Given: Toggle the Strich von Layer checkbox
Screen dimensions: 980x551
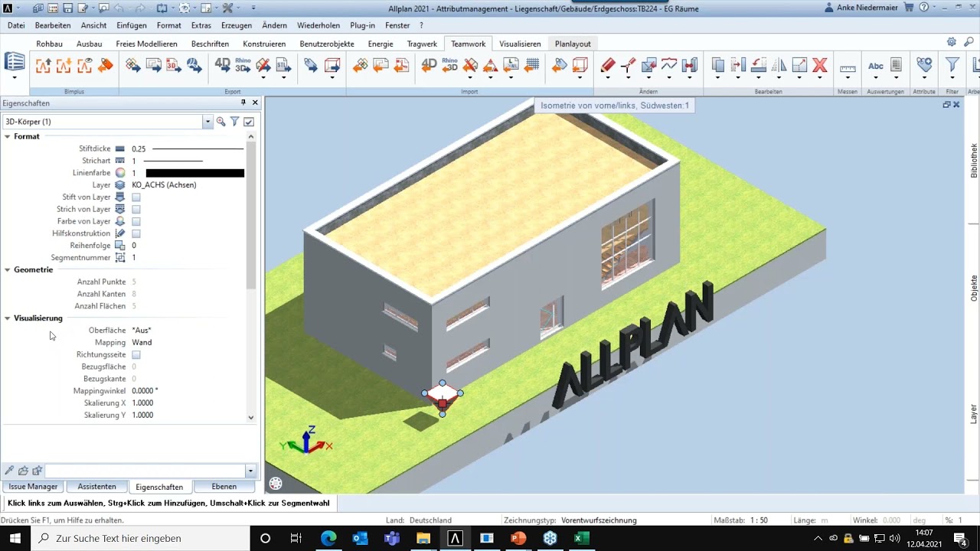Looking at the screenshot, I should tap(136, 210).
